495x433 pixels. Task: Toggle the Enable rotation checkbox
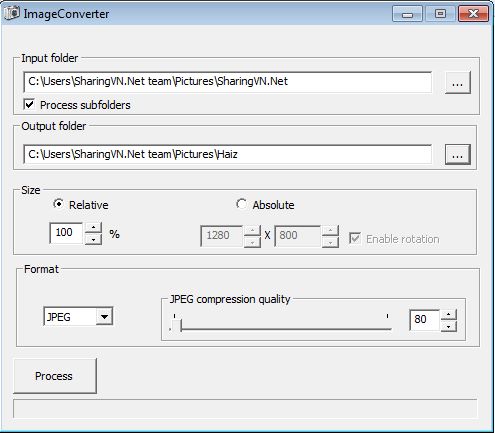pyautogui.click(x=355, y=238)
